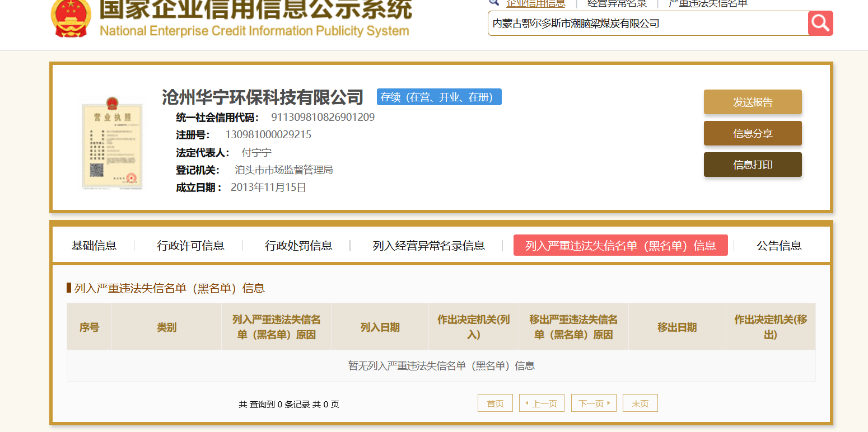This screenshot has height=432, width=868.
Task: Click the 类别 column header
Action: (166, 327)
